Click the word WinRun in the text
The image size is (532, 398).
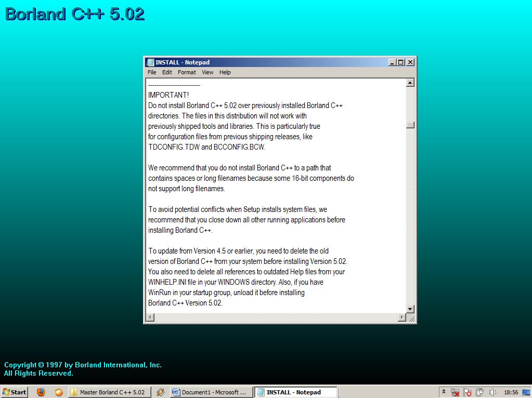(x=160, y=293)
